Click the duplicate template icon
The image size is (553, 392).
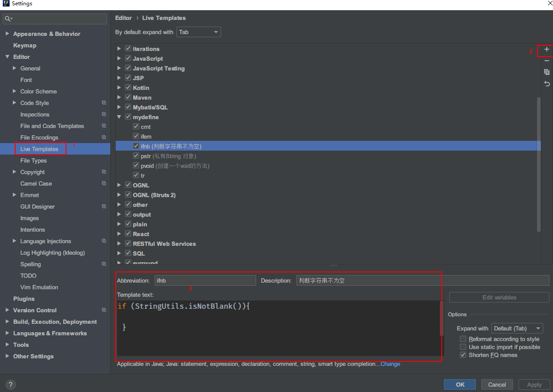(x=547, y=72)
